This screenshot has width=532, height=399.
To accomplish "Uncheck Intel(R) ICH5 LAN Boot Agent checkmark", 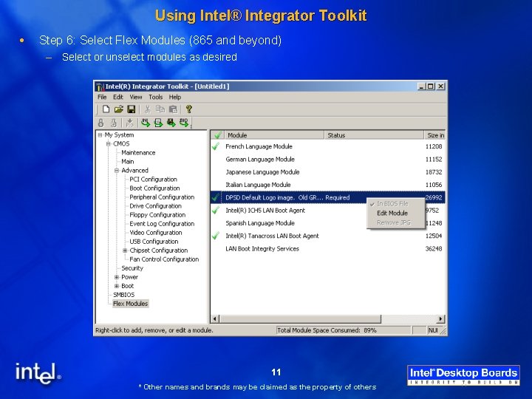I will coord(216,211).
